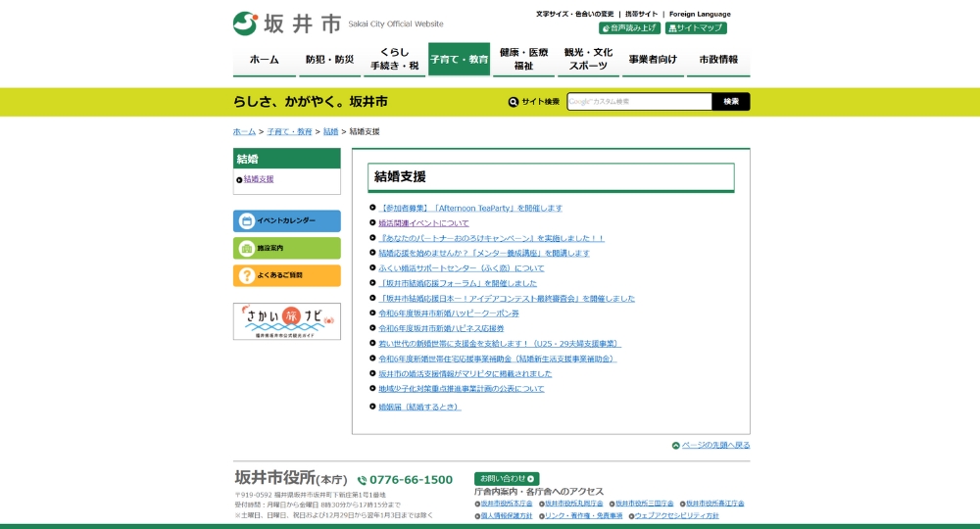Select 結婚支援 in the left sidebar
Screen dimensions: 980x529
pos(259,179)
